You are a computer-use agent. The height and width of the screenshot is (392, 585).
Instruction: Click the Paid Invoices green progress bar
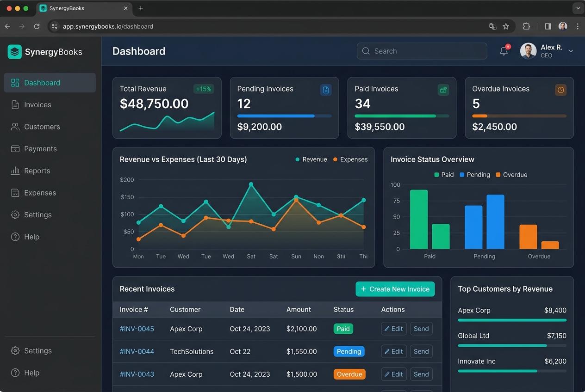click(402, 116)
